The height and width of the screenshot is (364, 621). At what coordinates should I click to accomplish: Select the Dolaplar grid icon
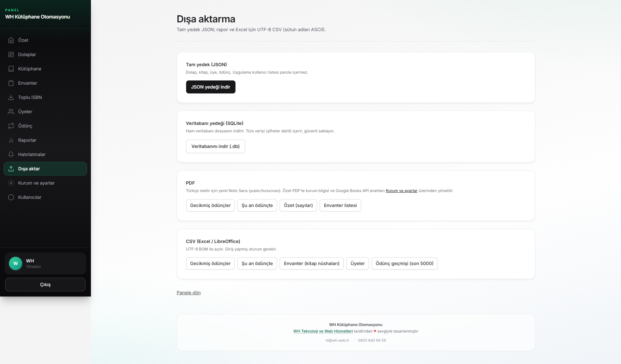click(11, 55)
